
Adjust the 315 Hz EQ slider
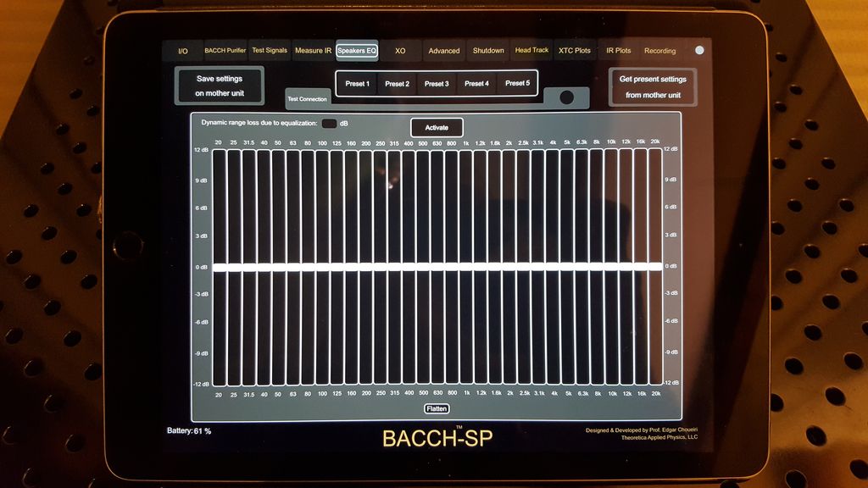(394, 267)
